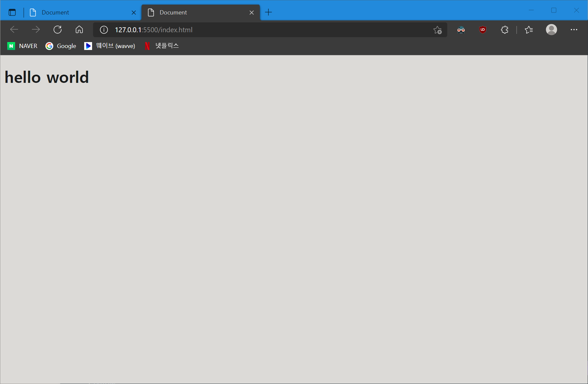Open the tab actions menu icon

click(12, 12)
